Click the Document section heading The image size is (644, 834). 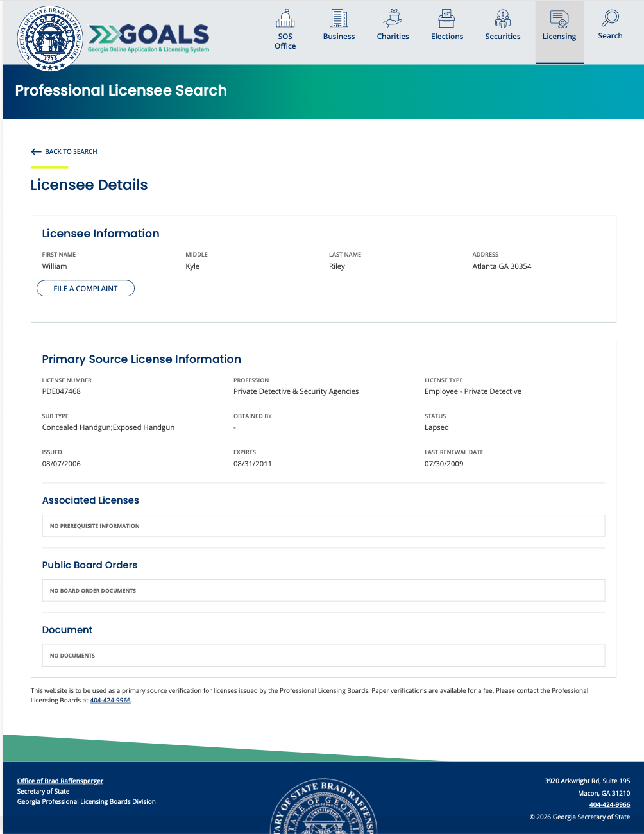(67, 630)
